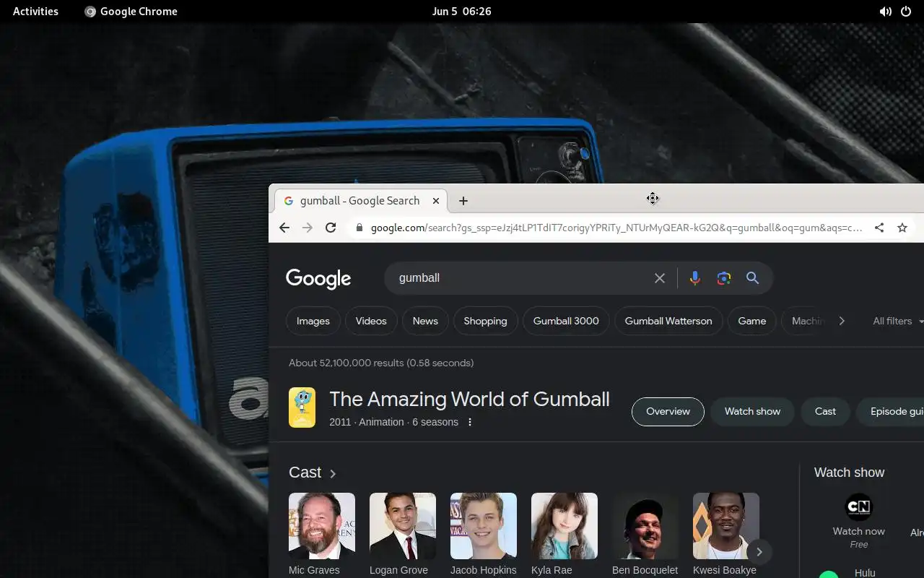Open Activities overview in top bar
924x578 pixels.
click(x=35, y=12)
